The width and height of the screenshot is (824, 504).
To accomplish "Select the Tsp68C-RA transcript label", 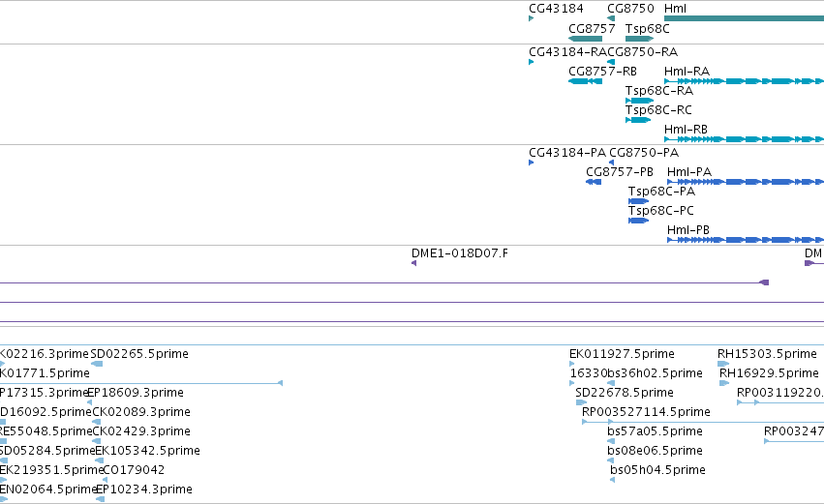I will pyautogui.click(x=659, y=91).
